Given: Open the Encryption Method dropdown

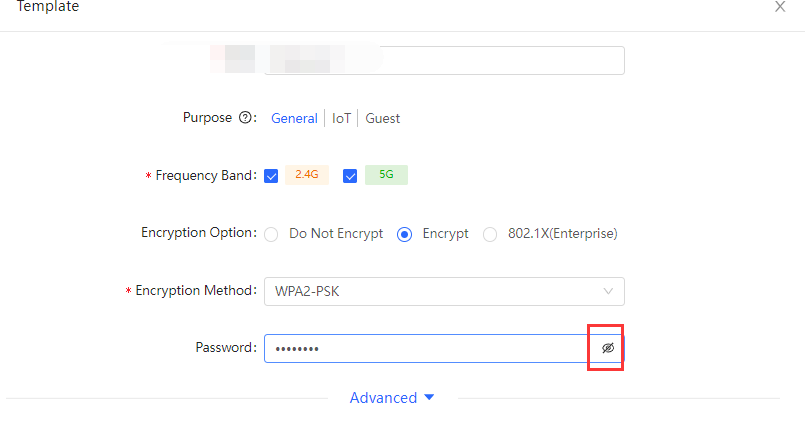Looking at the screenshot, I should [444, 291].
